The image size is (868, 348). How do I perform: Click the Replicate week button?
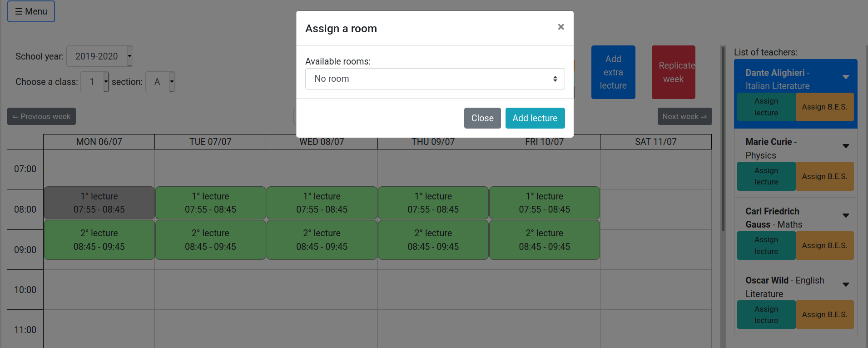[673, 72]
